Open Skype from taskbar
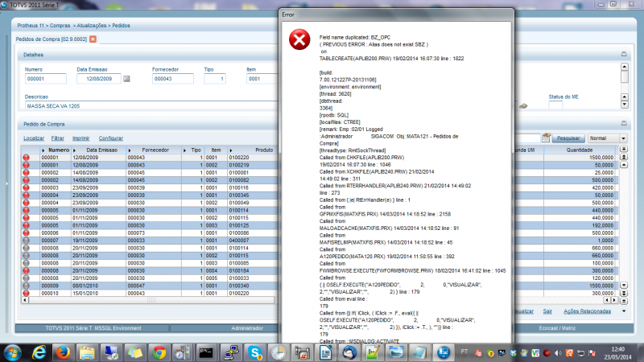Image resolution: width=644 pixels, height=362 pixels. coord(254,352)
